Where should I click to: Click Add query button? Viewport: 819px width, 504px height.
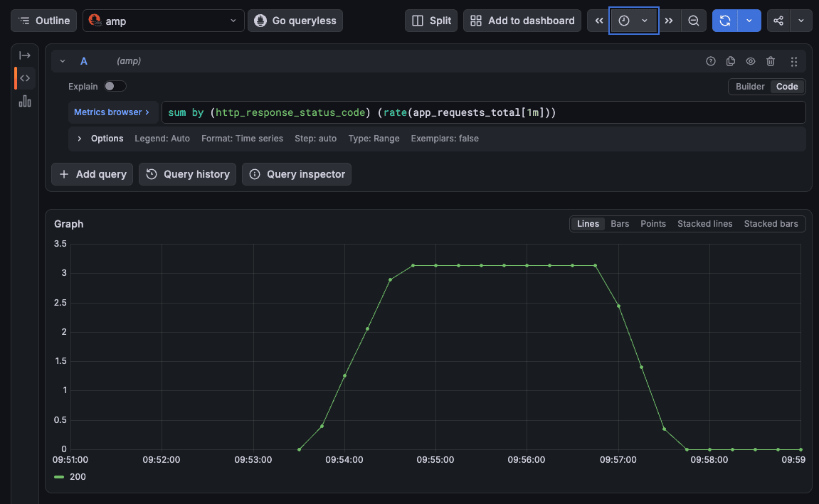(93, 174)
